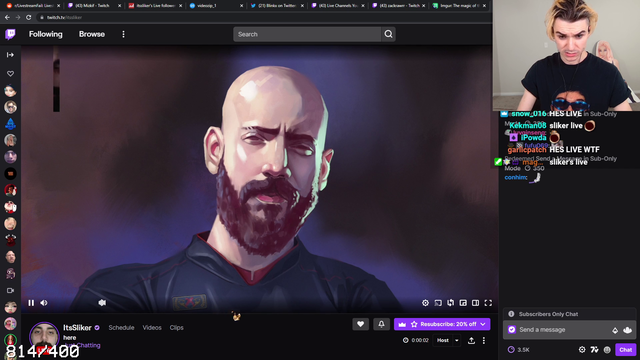Toggle theatre mode
This screenshot has height=360, width=640.
pyautogui.click(x=476, y=303)
